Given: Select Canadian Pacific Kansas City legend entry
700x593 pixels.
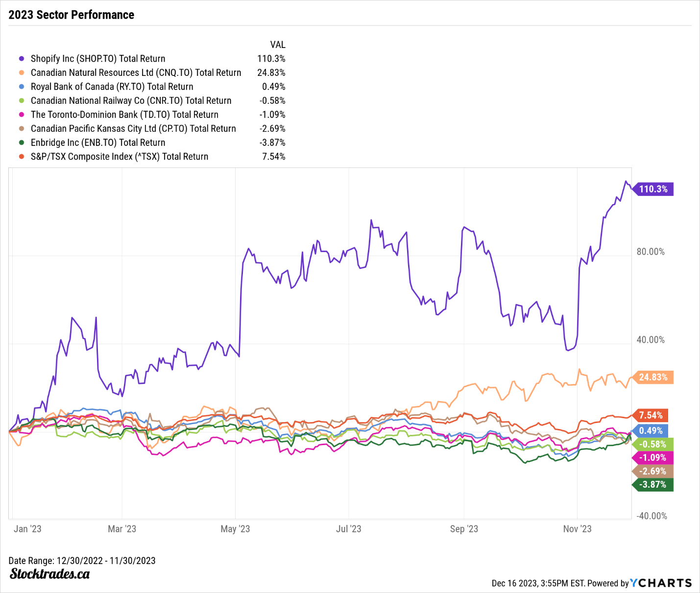Looking at the screenshot, I should pos(133,129).
